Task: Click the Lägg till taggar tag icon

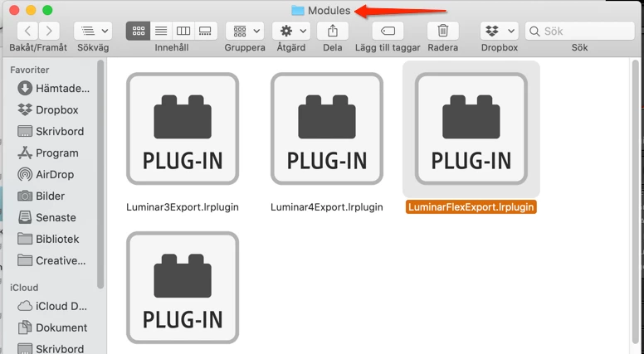Action: [x=388, y=31]
